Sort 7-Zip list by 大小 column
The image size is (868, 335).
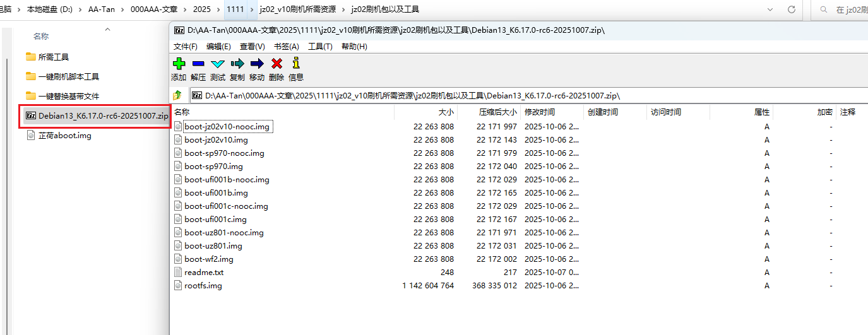pyautogui.click(x=426, y=112)
